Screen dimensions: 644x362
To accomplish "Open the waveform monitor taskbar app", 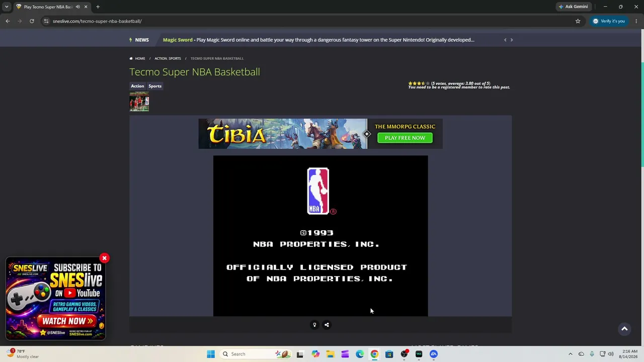I will coord(419,354).
